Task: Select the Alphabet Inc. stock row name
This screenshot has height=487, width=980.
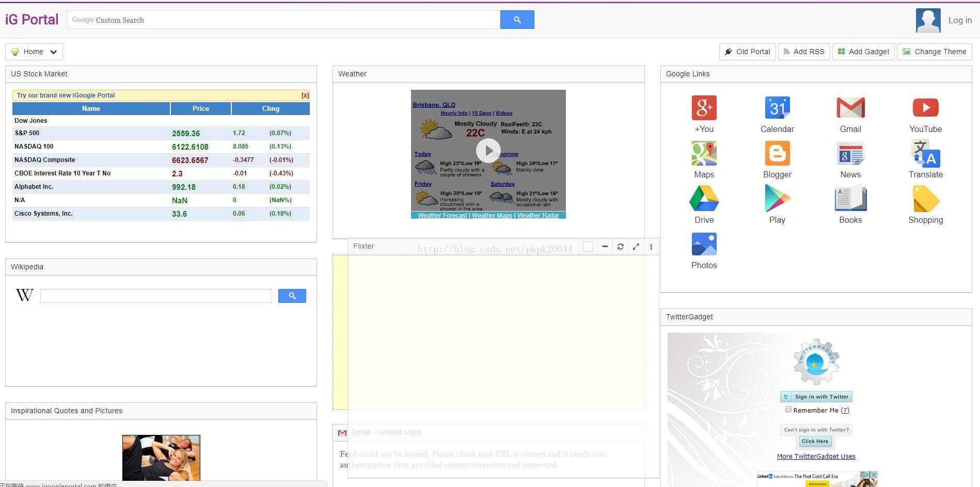Action: (34, 187)
